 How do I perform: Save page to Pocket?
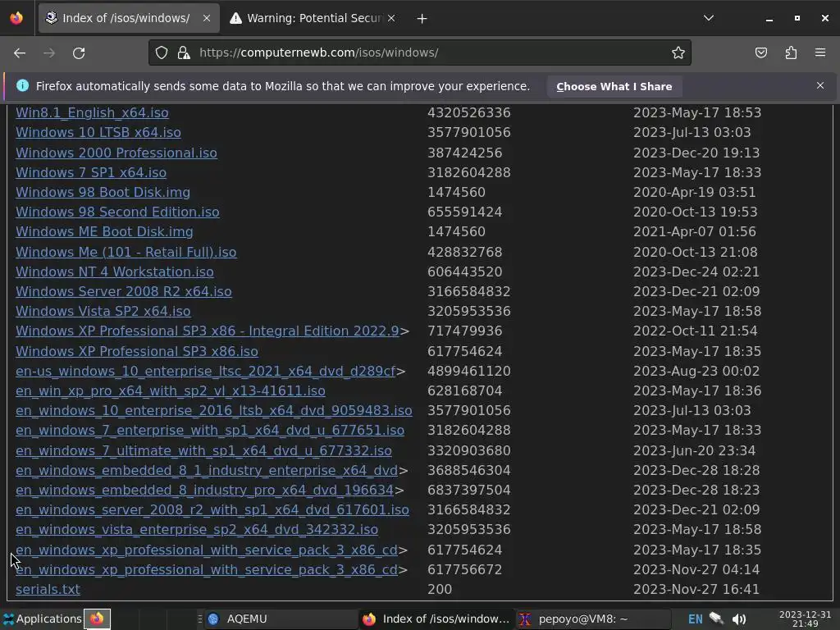point(760,52)
